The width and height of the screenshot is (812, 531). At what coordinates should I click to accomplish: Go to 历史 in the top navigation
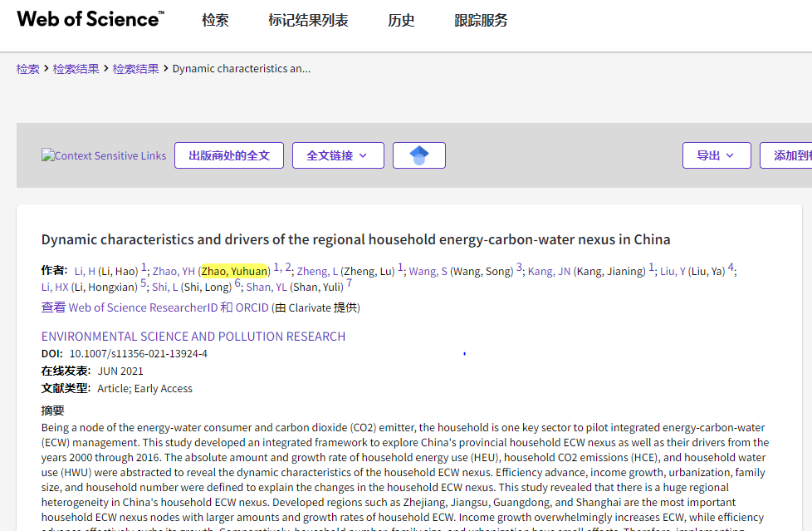401,21
